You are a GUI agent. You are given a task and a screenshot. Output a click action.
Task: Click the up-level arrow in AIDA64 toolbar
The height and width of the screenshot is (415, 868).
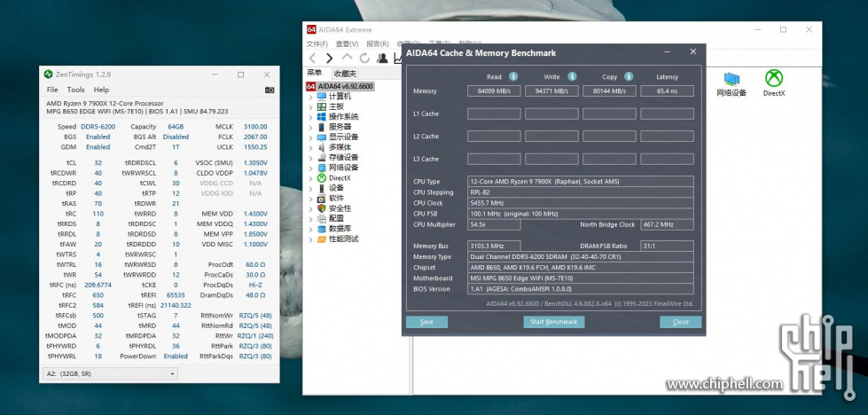click(347, 57)
